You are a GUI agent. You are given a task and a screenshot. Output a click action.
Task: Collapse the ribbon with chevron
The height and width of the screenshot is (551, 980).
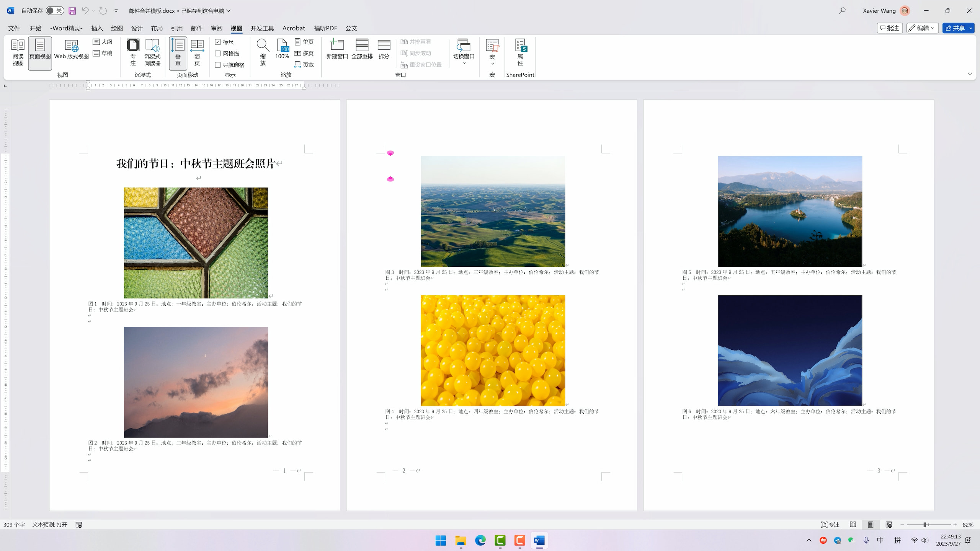pyautogui.click(x=970, y=73)
